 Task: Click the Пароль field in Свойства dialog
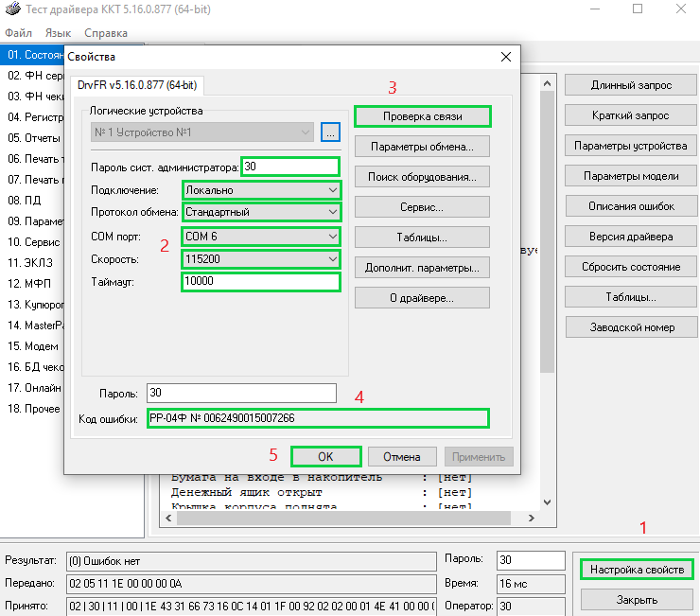241,393
